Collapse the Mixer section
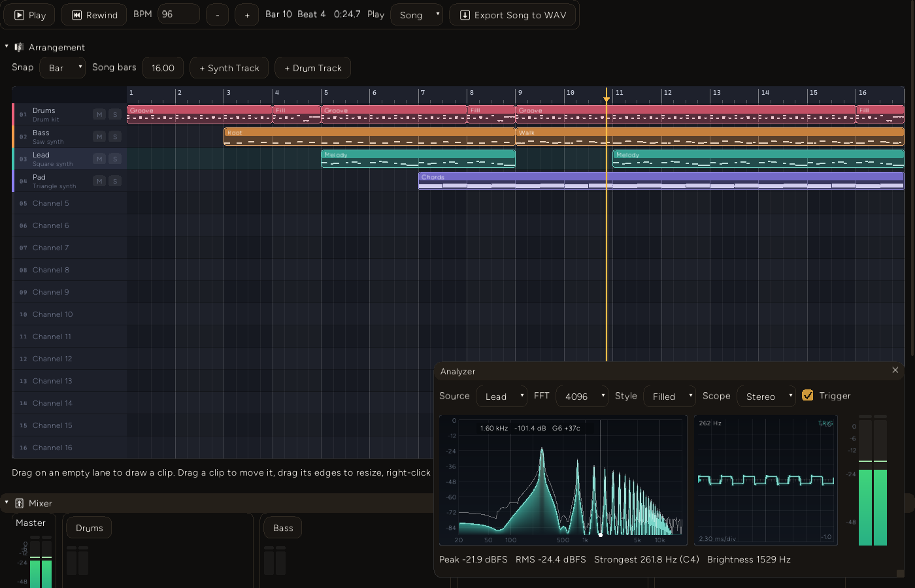This screenshot has height=588, width=915. coord(7,503)
